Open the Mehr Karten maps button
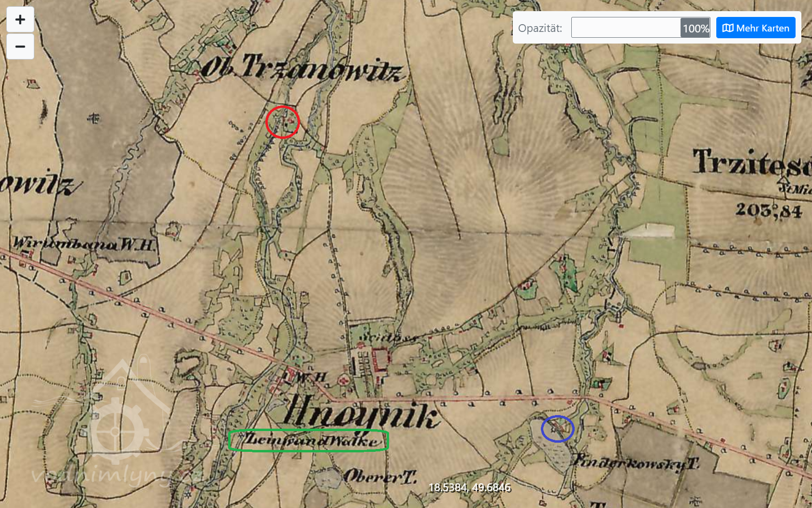812x508 pixels. pyautogui.click(x=755, y=28)
